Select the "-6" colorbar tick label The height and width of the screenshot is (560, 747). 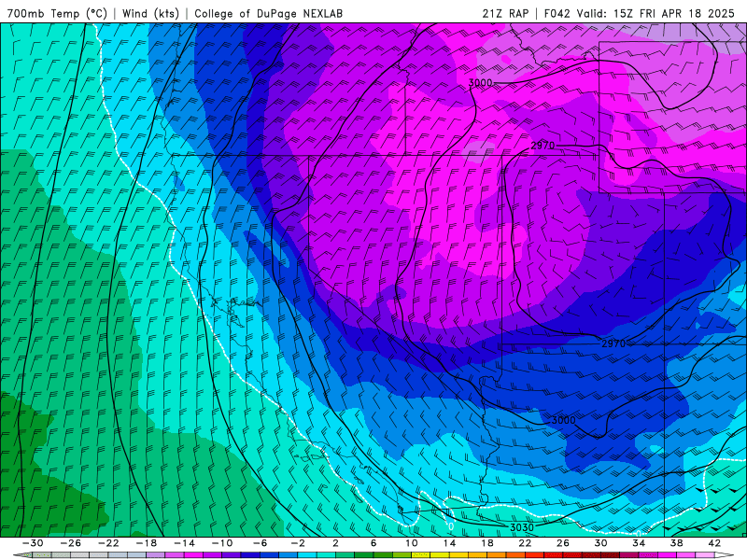click(260, 543)
